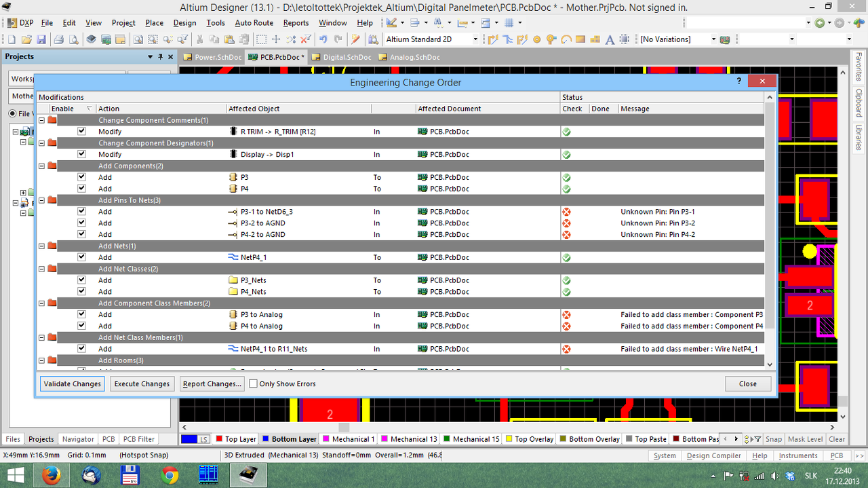The image size is (868, 488).
Task: Select Bottom Layer blue color swatch
Action: [265, 439]
